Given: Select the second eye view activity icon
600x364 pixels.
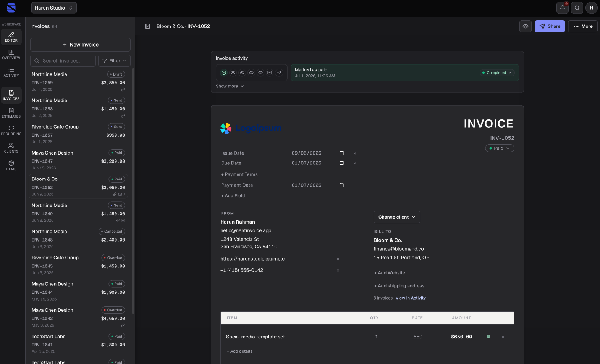Looking at the screenshot, I should [242, 73].
